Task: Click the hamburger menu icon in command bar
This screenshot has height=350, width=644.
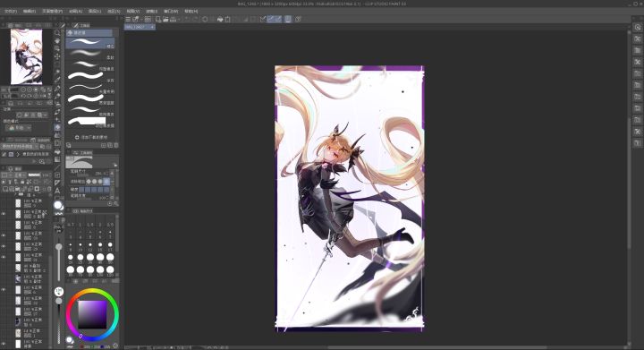Action: click(x=128, y=20)
